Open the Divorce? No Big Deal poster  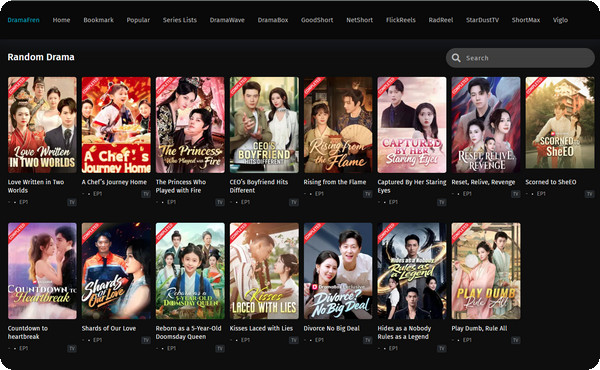tap(338, 271)
